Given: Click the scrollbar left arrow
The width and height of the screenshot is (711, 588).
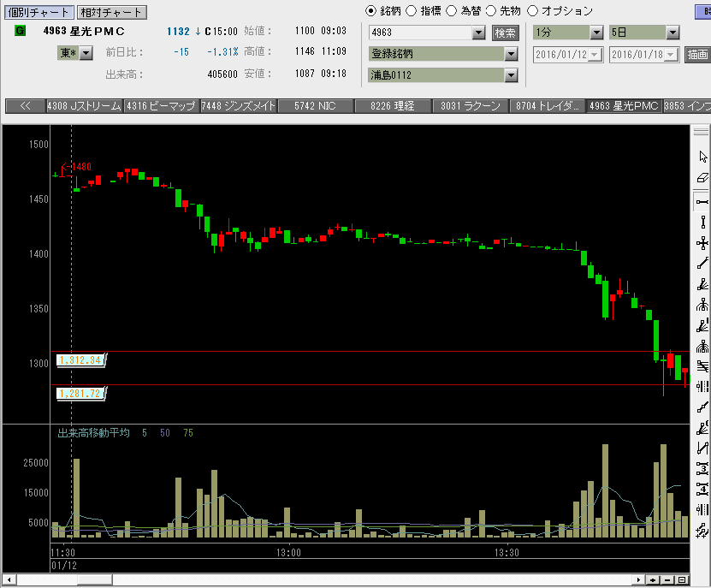Looking at the screenshot, I should (9, 579).
